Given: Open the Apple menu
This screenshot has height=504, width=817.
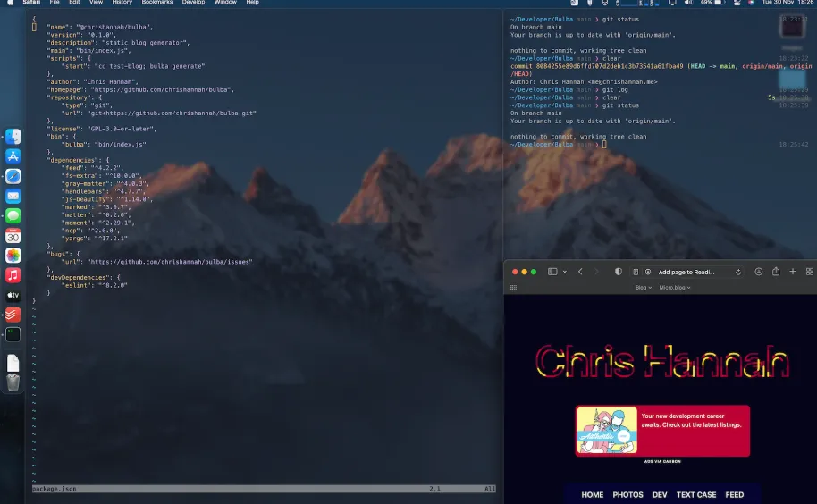Looking at the screenshot, I should click(x=10, y=2).
